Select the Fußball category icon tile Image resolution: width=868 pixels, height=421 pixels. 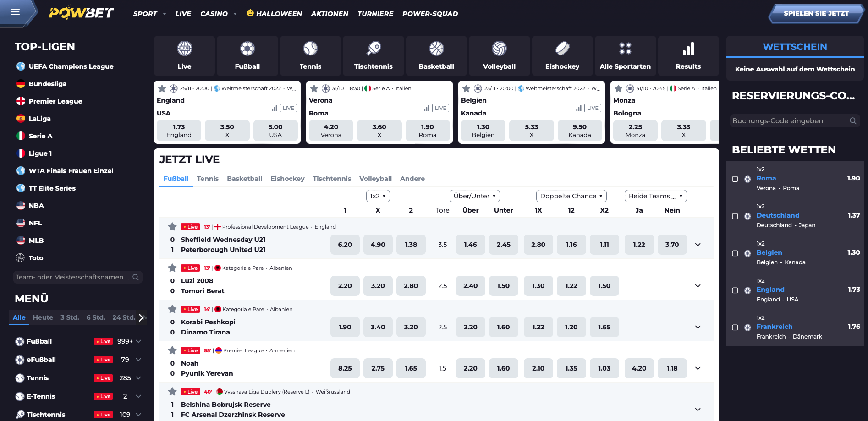tap(247, 55)
